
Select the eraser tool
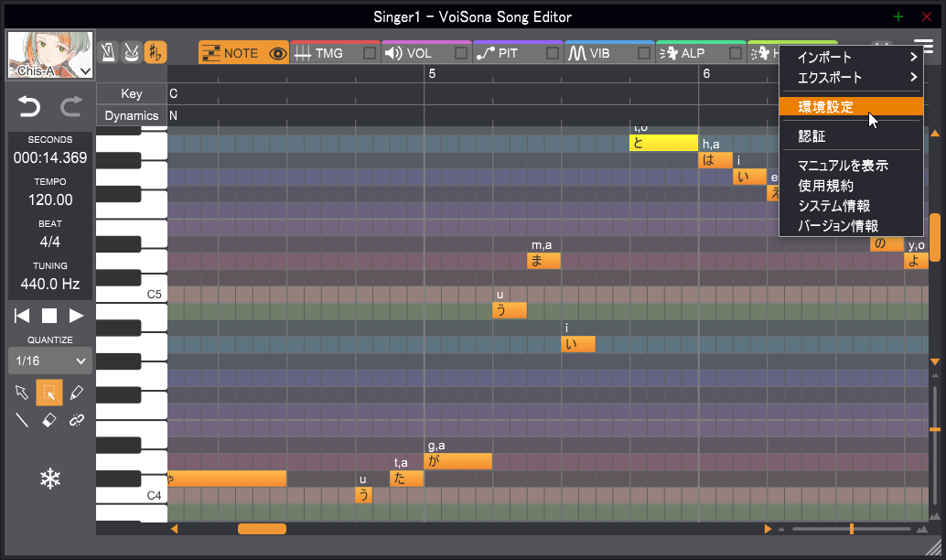[49, 420]
